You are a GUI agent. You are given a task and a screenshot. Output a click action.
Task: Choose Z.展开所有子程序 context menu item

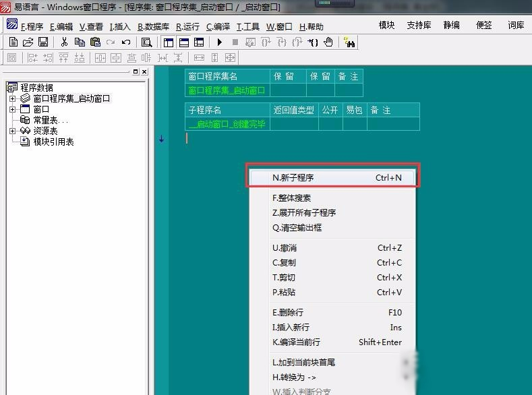pyautogui.click(x=332, y=212)
